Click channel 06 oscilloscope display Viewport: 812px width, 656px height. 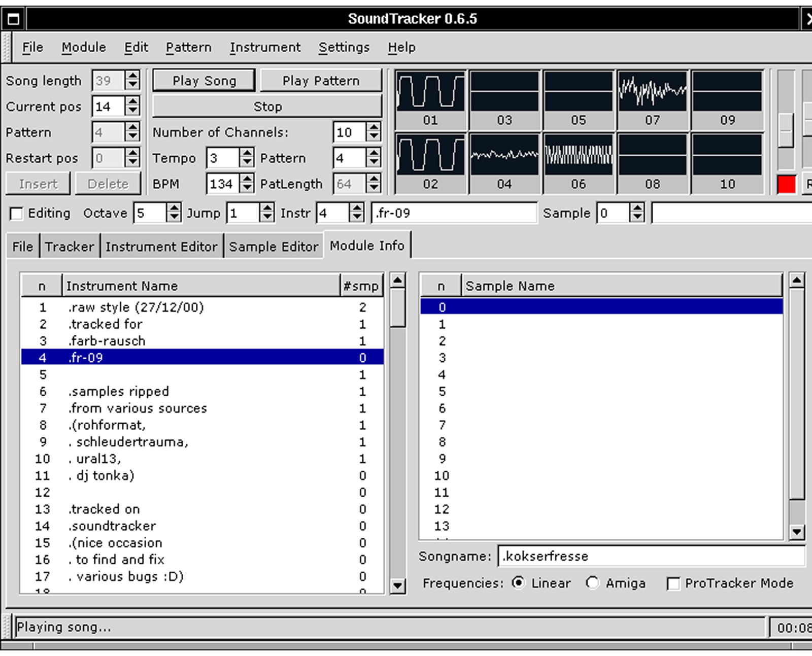578,155
